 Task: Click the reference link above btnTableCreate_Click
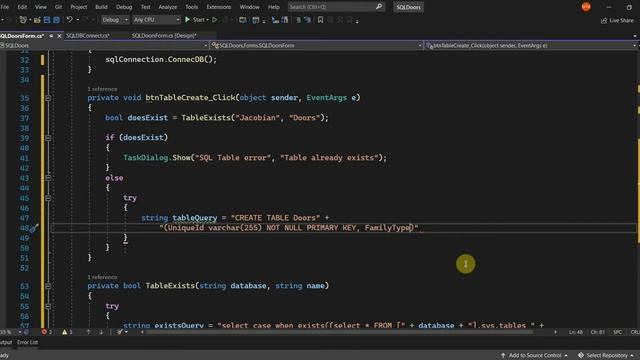102,89
